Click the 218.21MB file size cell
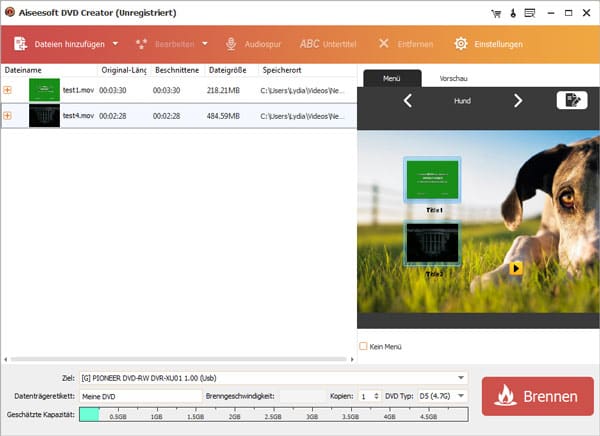This screenshot has height=436, width=600. pos(223,90)
